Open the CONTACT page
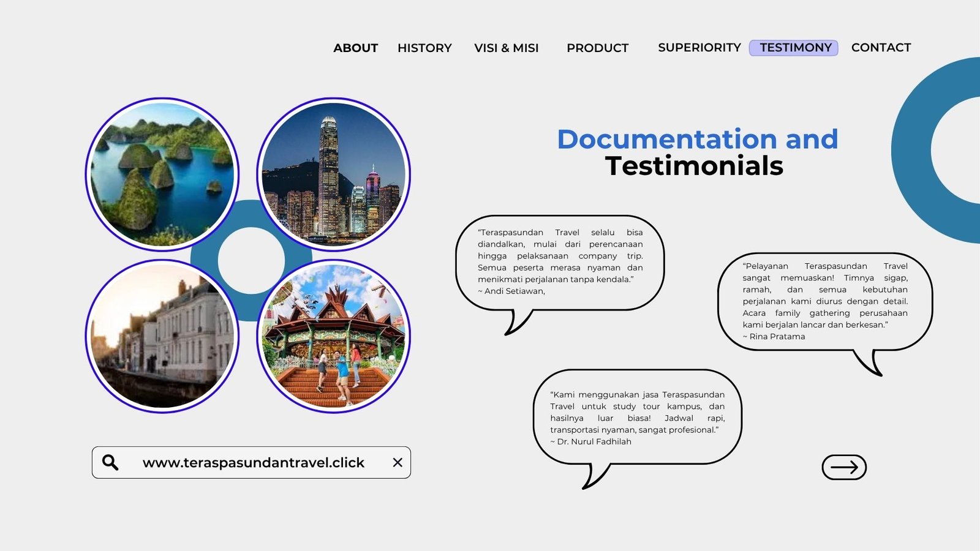The width and height of the screenshot is (980, 551). pos(881,48)
